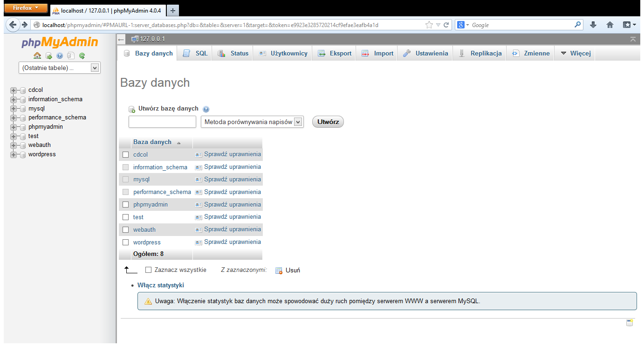Open the Replikacja tab
The height and width of the screenshot is (347, 644).
[480, 53]
